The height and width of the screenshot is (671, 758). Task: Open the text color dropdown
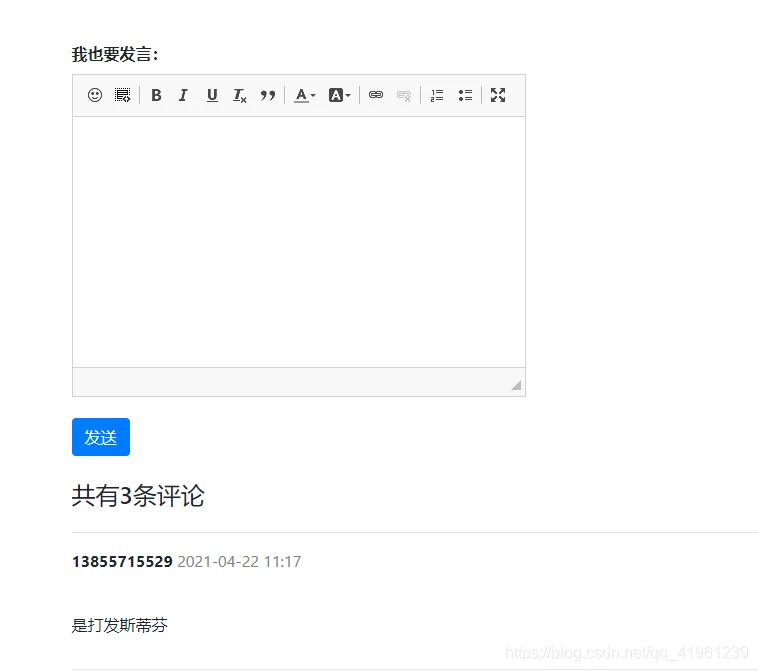coord(305,95)
